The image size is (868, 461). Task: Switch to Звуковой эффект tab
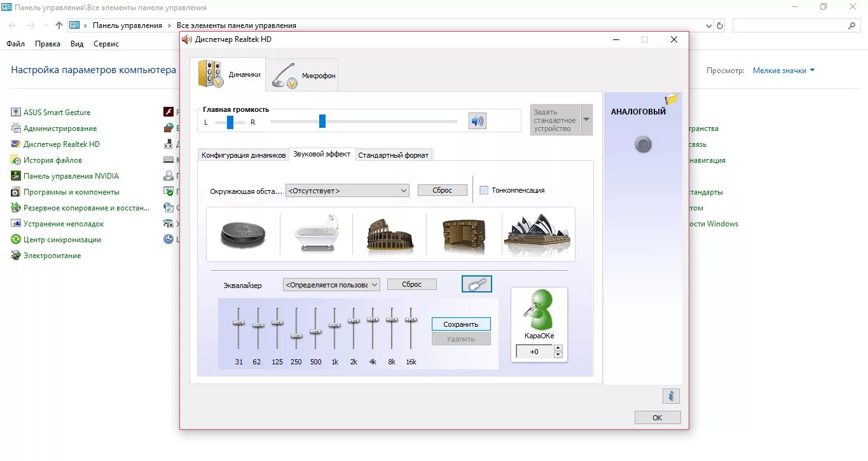(x=322, y=154)
